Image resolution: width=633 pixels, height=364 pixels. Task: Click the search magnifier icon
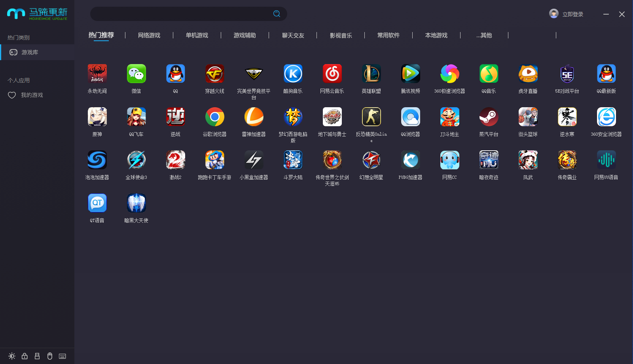pos(277,14)
